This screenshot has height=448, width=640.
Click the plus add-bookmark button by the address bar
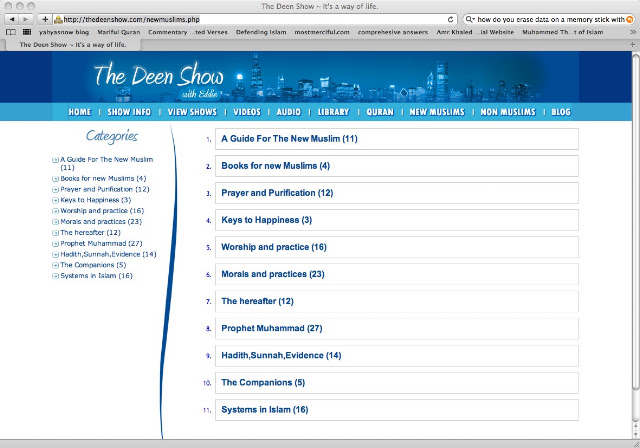click(x=45, y=19)
